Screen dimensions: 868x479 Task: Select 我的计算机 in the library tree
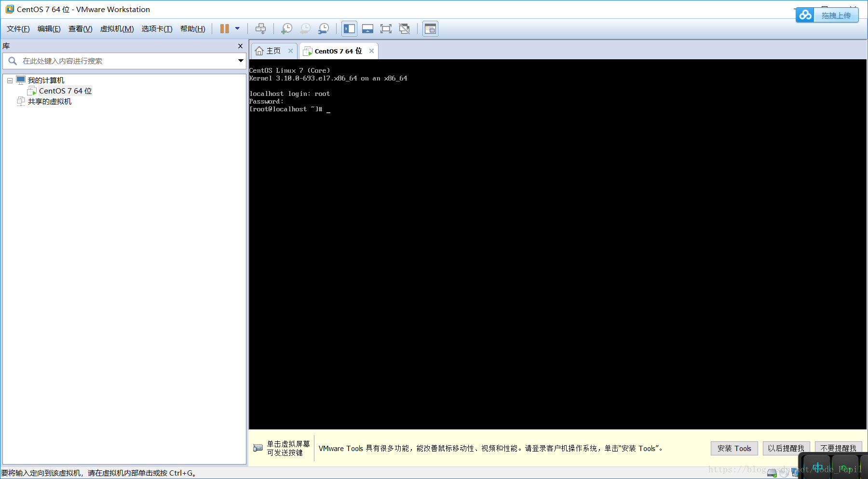coord(46,80)
